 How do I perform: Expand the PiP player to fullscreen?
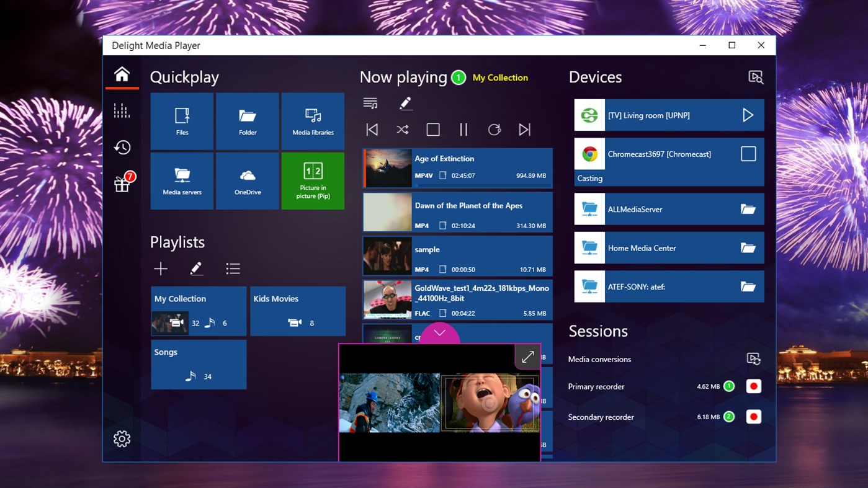(x=527, y=357)
